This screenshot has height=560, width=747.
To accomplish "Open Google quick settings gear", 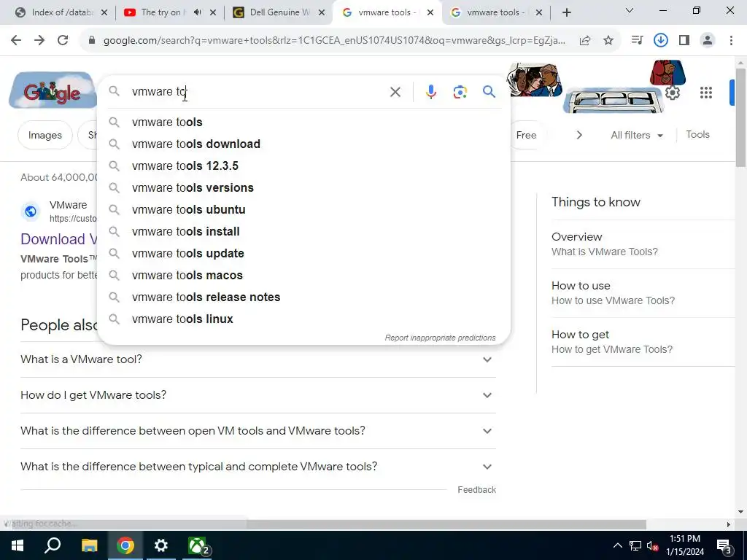I will (x=672, y=93).
